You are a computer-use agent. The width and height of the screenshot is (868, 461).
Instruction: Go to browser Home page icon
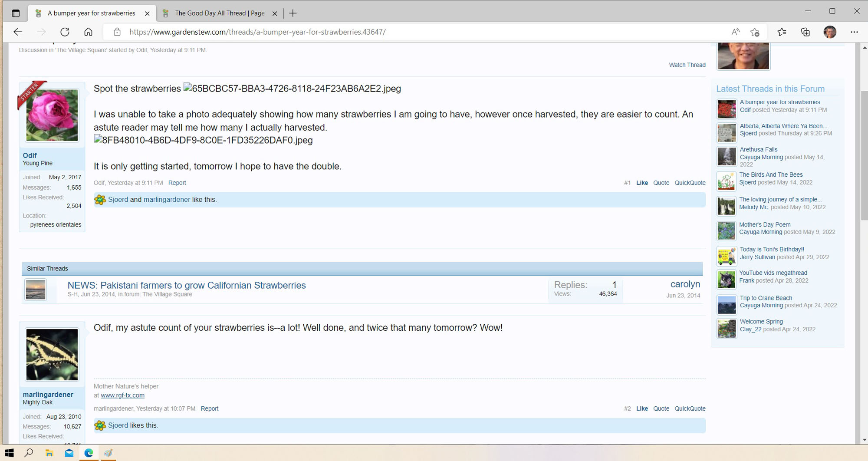pos(88,32)
